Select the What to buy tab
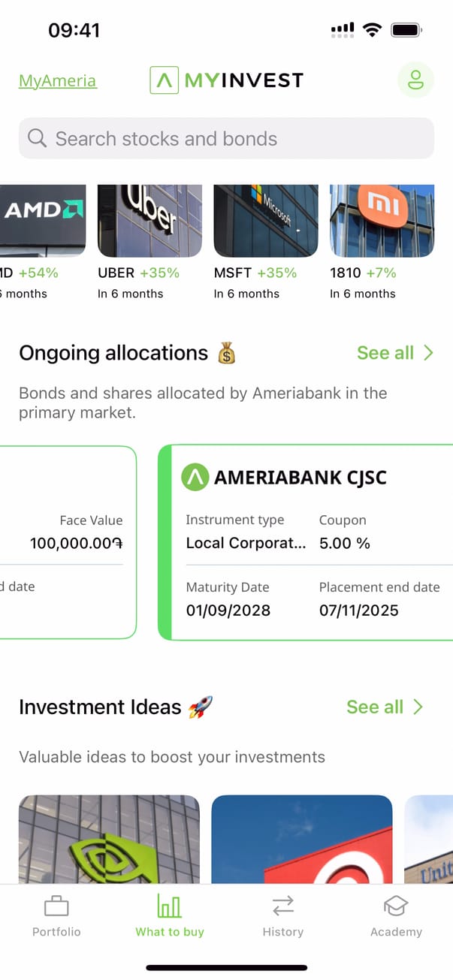453x980 pixels. [170, 915]
